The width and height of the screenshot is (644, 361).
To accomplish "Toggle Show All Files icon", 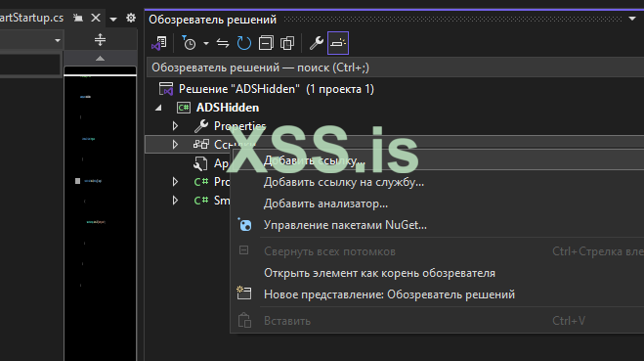I will tap(287, 43).
